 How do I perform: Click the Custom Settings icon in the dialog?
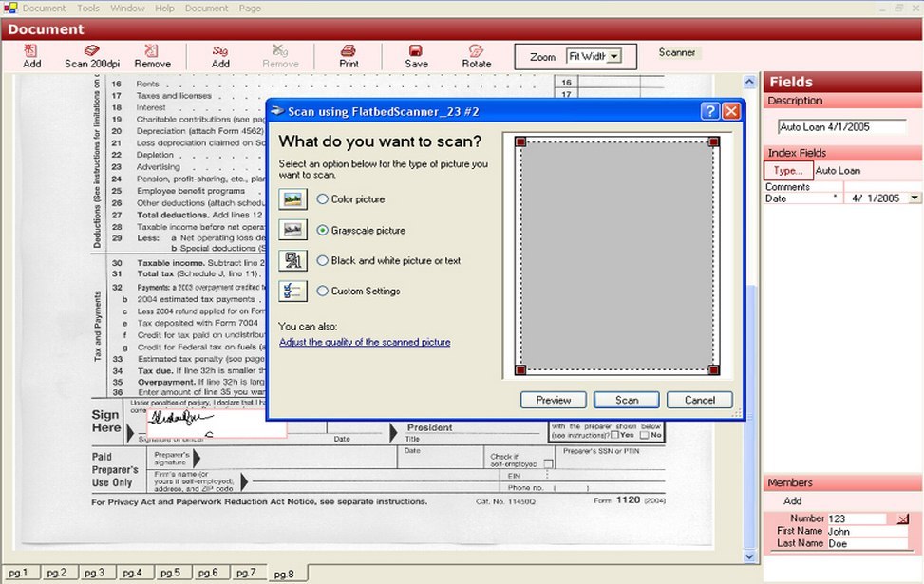(292, 291)
